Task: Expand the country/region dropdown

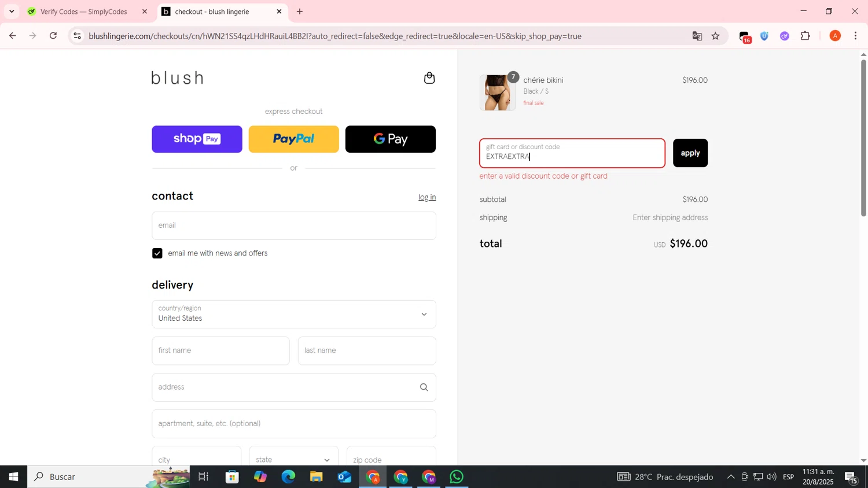Action: click(x=294, y=314)
